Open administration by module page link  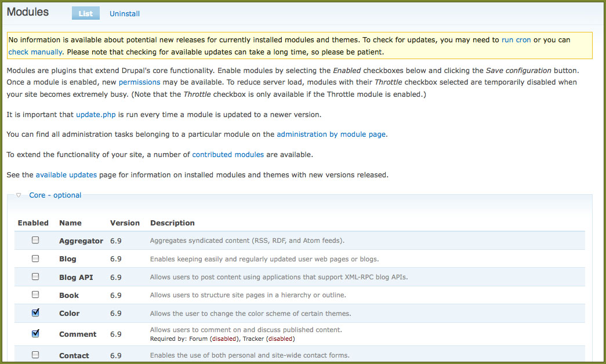[331, 134]
